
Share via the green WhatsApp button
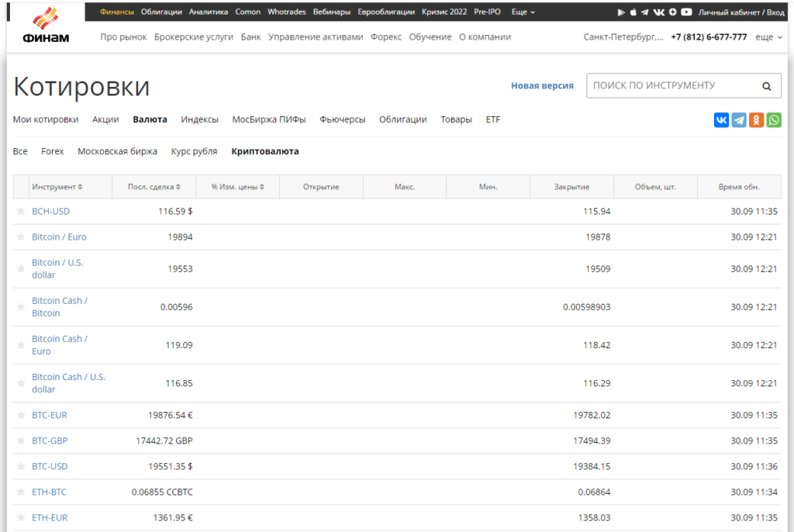(x=774, y=120)
